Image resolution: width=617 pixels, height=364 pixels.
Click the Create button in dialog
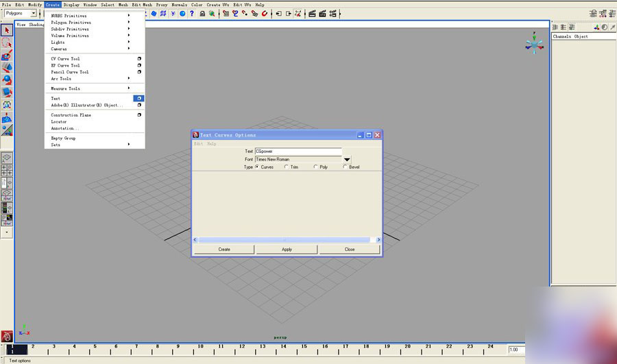224,250
